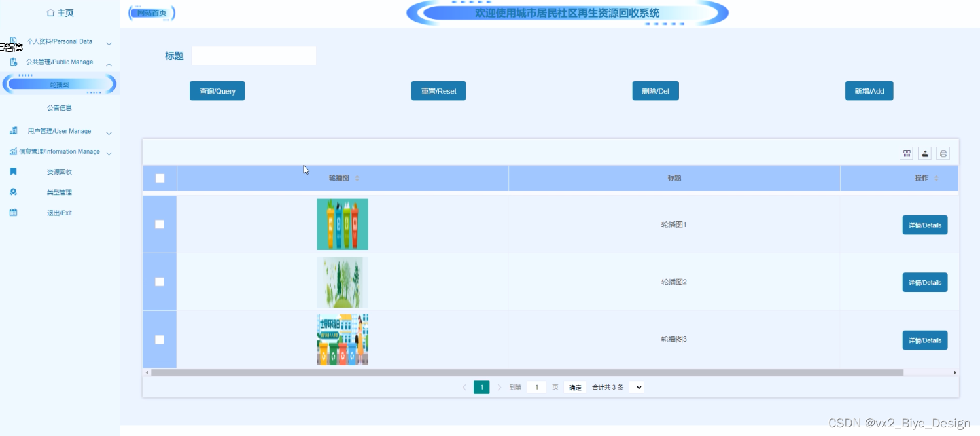Sort by 轮播图 column arrows
980x436 pixels.
pos(357,178)
